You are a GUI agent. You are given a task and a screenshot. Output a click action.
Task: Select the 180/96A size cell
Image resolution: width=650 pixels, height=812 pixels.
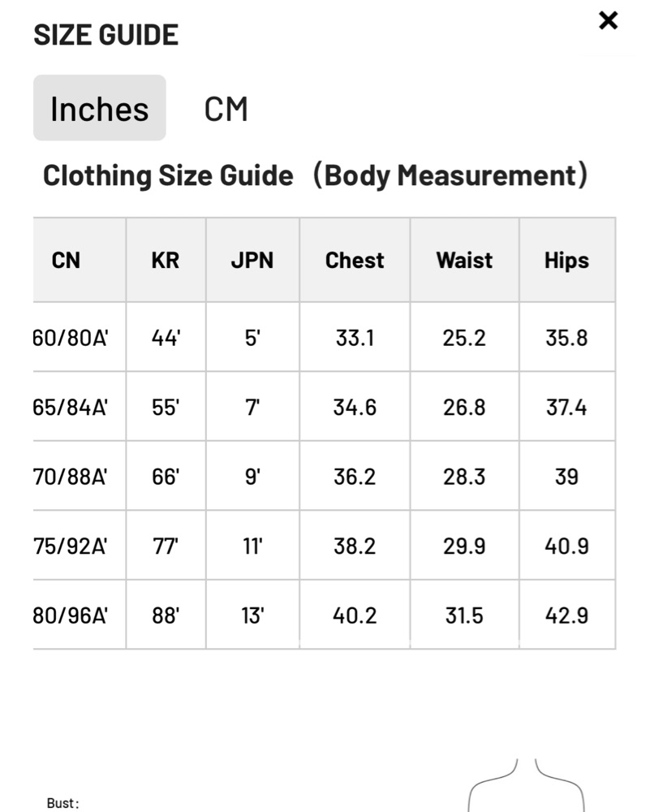(80, 615)
